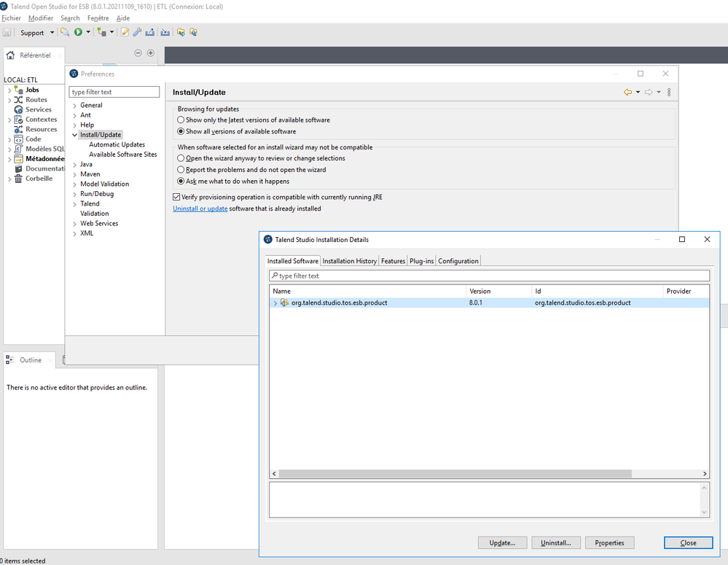This screenshot has width=728, height=565.
Task: Click the horizontal scrollbar in Installed Software list
Action: [x=455, y=473]
